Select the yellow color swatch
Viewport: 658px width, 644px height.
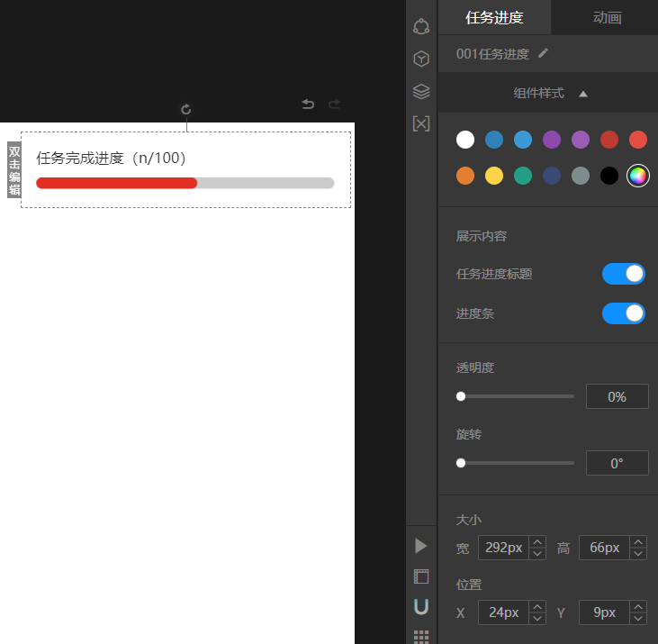pyautogui.click(x=494, y=176)
